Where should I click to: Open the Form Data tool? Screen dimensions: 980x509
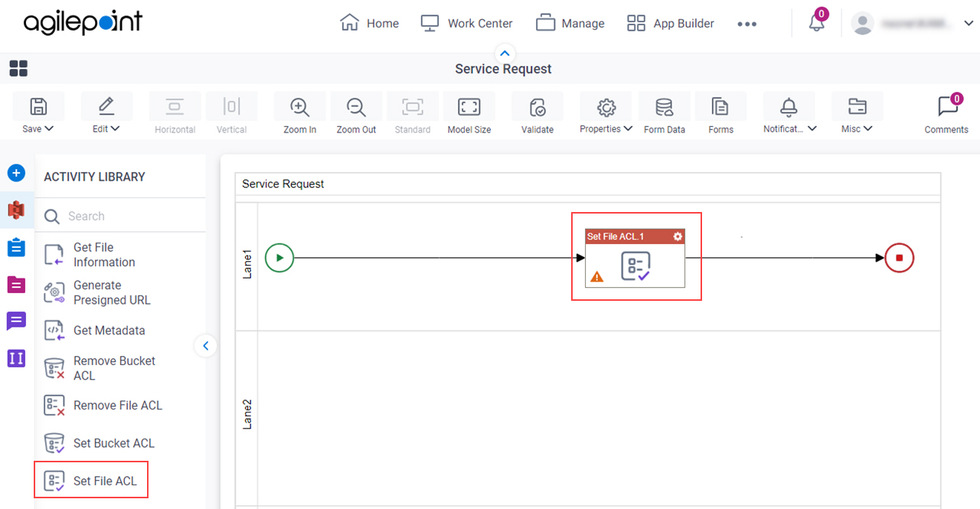pyautogui.click(x=665, y=113)
